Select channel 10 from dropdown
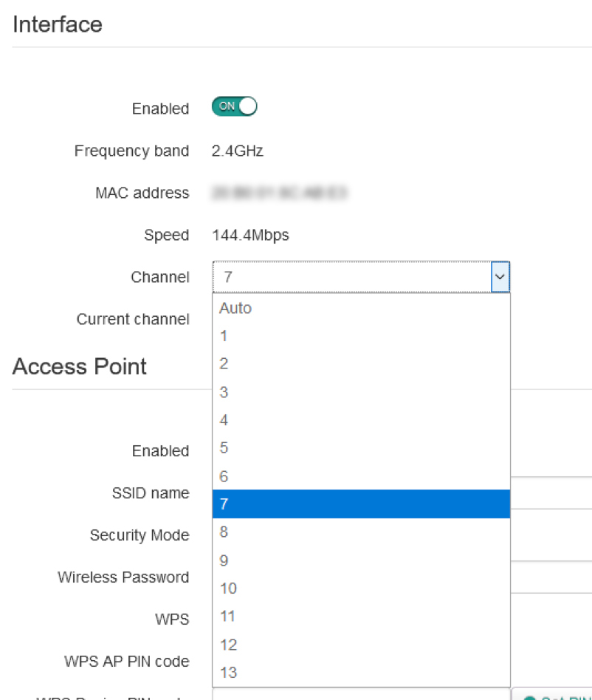Image resolution: width=592 pixels, height=700 pixels. (361, 589)
